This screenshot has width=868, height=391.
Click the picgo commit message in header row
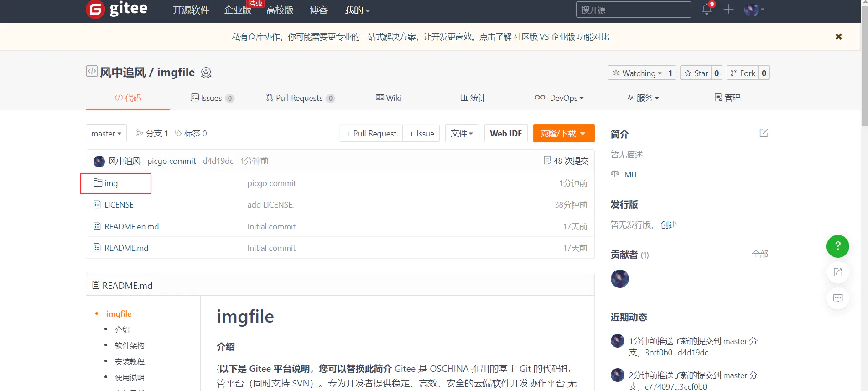click(172, 161)
